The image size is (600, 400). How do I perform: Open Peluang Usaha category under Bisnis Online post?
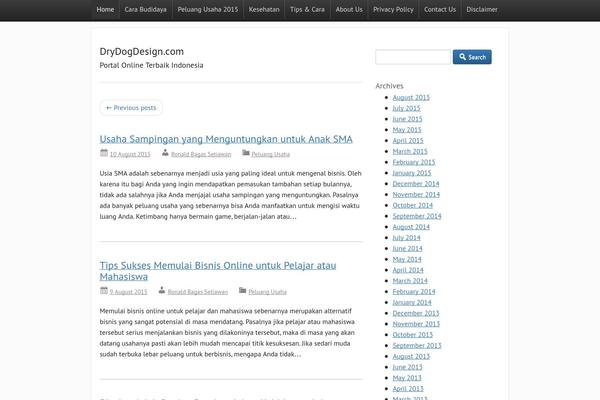pos(267,292)
